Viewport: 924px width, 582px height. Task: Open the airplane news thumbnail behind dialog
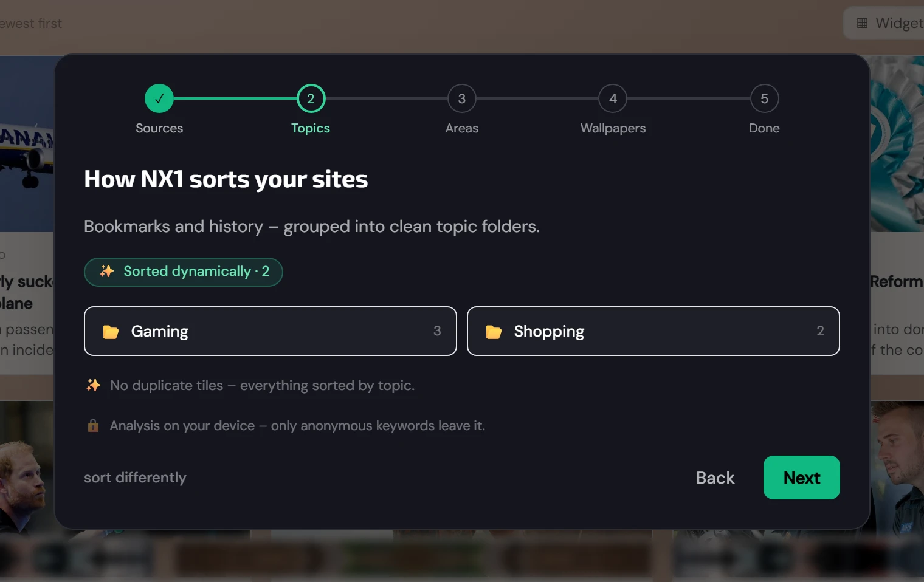coord(27,144)
